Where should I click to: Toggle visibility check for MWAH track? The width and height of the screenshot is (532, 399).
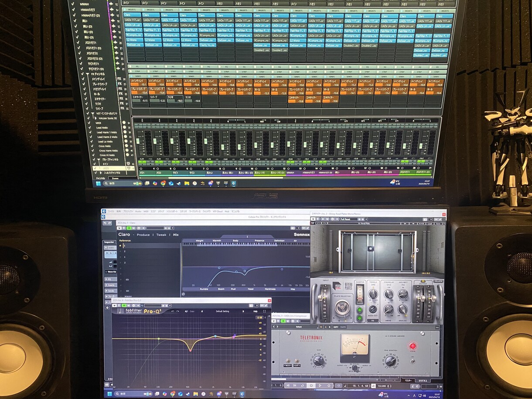point(72,4)
